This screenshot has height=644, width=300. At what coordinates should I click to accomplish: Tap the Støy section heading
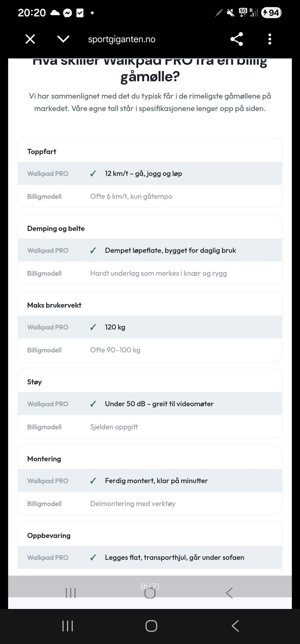(34, 382)
